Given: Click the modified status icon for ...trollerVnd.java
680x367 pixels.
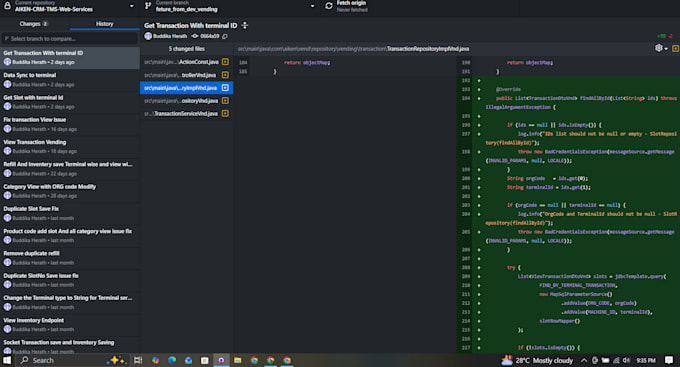Looking at the screenshot, I should 225,75.
